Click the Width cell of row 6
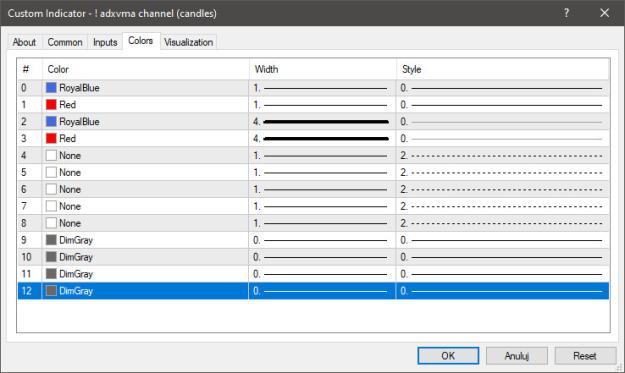 pos(322,189)
